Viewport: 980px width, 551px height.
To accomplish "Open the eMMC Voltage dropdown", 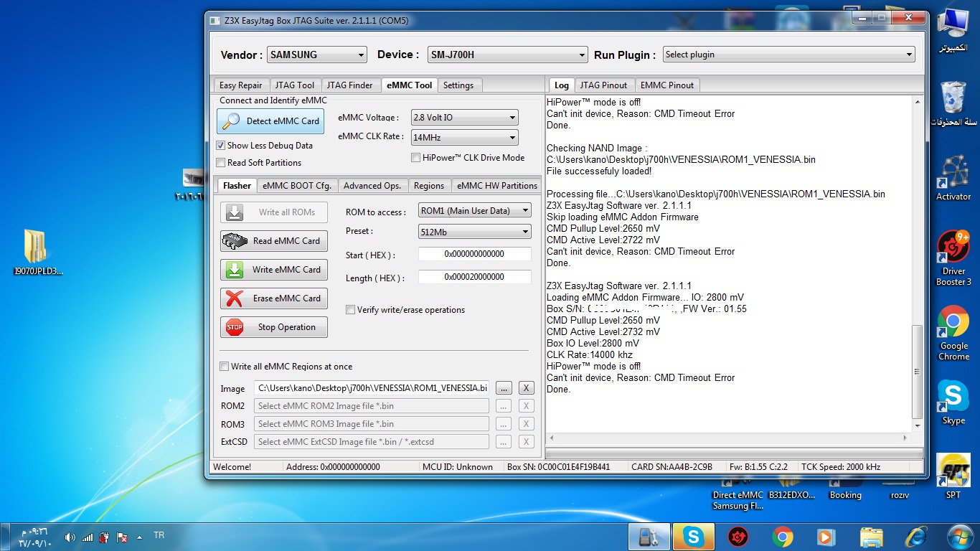I will (464, 118).
